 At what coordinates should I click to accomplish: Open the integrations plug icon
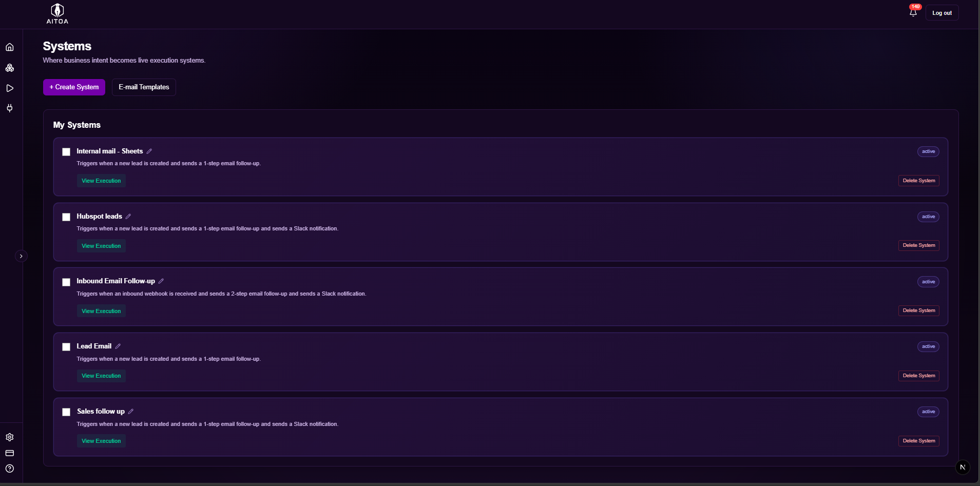(x=10, y=108)
